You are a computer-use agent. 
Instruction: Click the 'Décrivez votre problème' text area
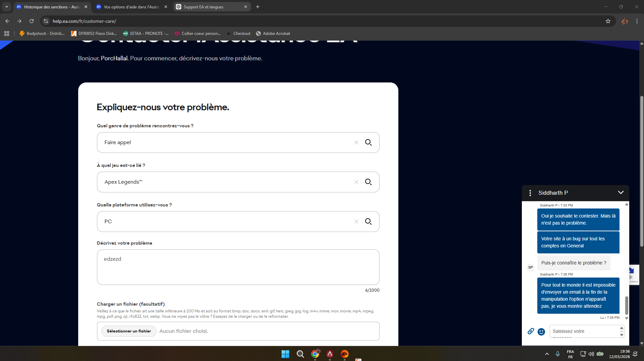[x=238, y=267]
